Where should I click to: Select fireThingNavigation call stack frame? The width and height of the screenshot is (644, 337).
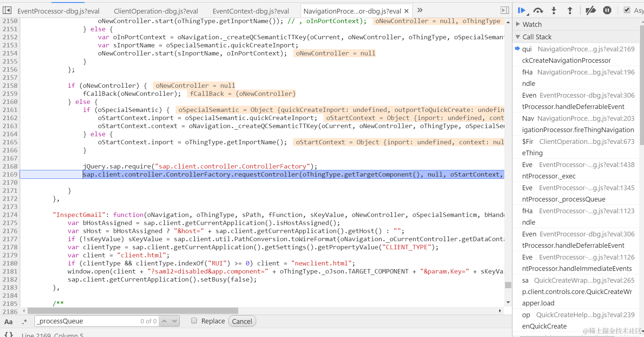click(576, 124)
